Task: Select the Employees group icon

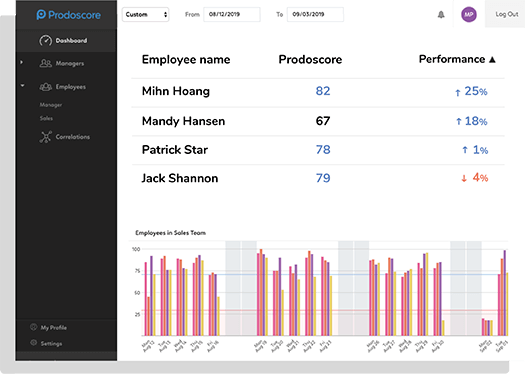Action: (x=46, y=87)
